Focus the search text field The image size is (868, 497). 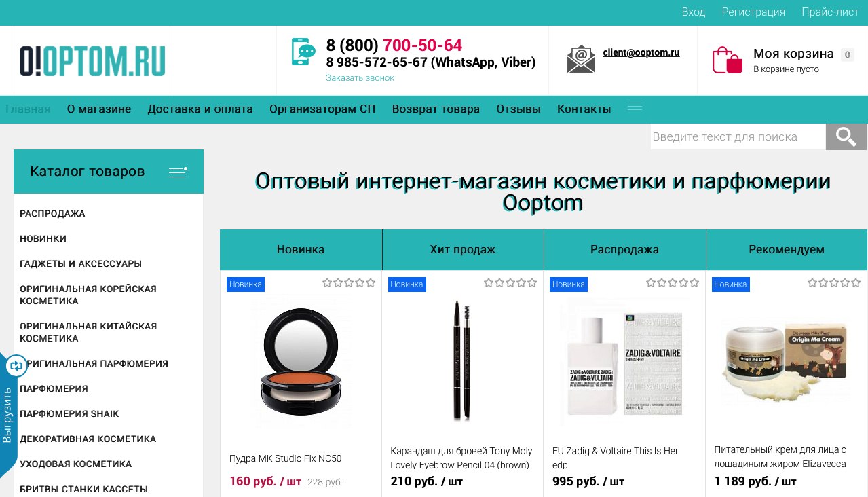738,136
